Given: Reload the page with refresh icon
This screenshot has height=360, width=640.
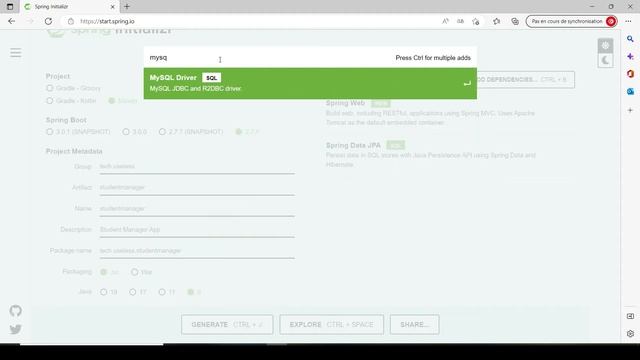Looking at the screenshot, I should point(48,21).
